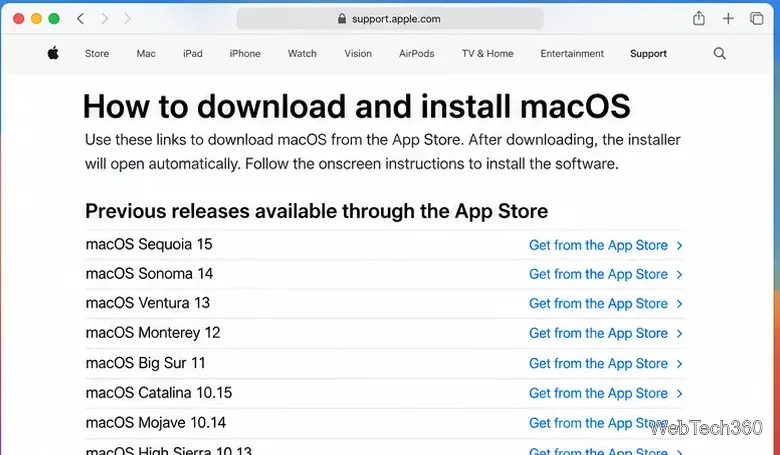The image size is (780, 455).
Task: Show the tab overview icon
Action: [x=757, y=19]
